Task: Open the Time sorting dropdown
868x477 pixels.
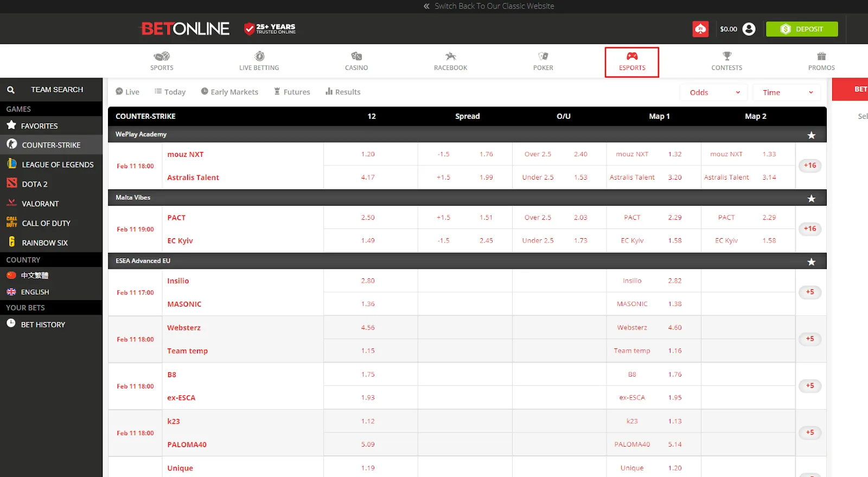Action: pos(787,92)
